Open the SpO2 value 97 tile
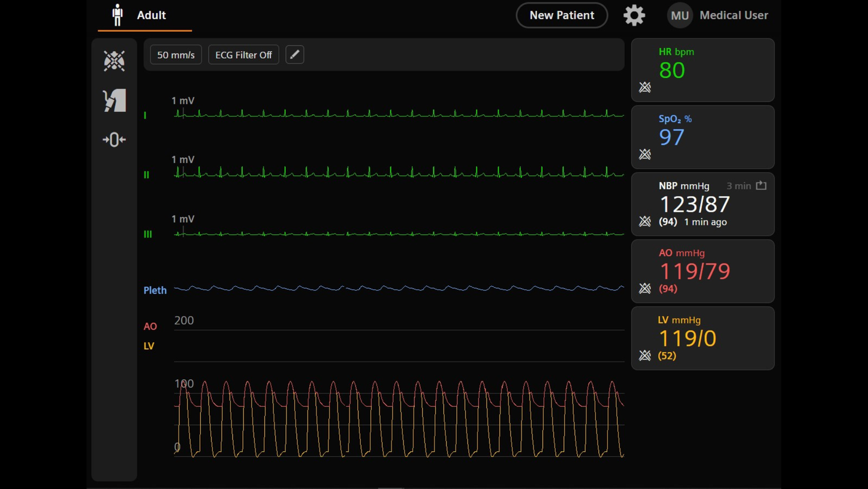The image size is (868, 489). point(703,137)
